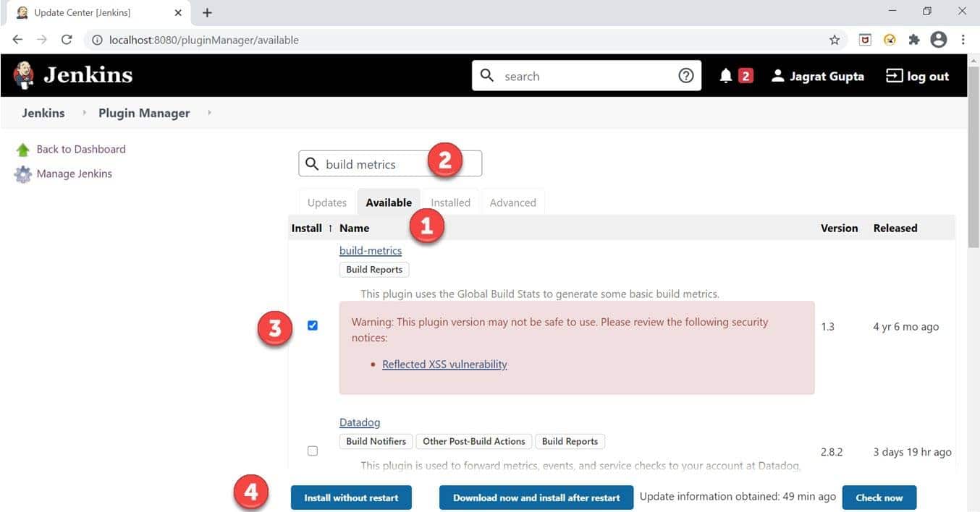This screenshot has width=980, height=512.
Task: Open the Reflected XSS vulnerability link
Action: 444,364
